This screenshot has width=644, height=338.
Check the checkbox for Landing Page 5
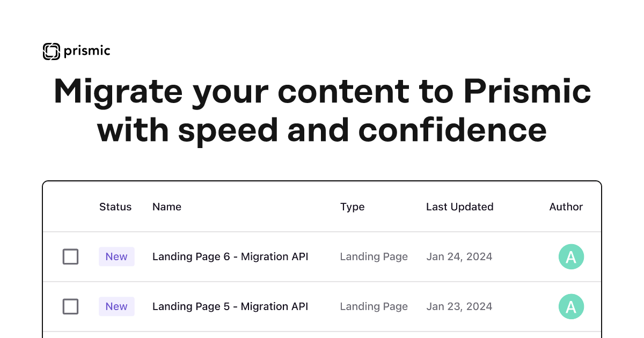[x=70, y=306]
